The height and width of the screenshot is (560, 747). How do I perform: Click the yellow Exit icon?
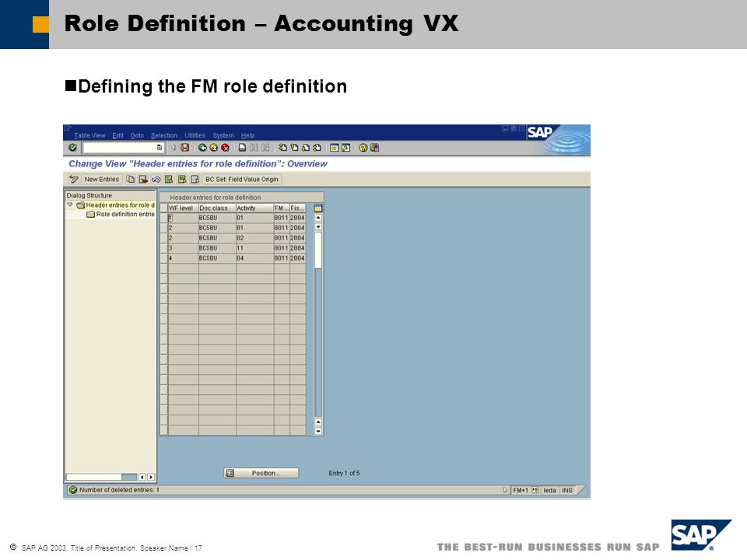pyautogui.click(x=214, y=148)
